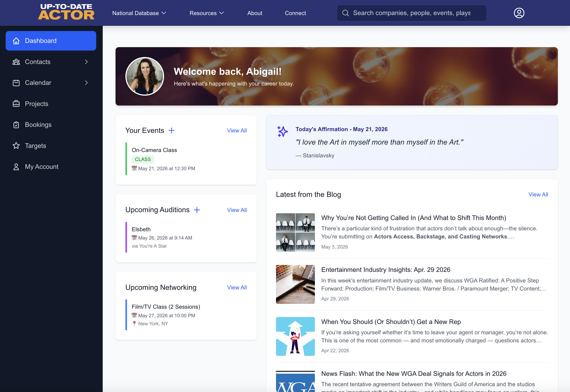Click the waiting room chairs blog thumbnail
Screen dimensions: 570x392
295,232
